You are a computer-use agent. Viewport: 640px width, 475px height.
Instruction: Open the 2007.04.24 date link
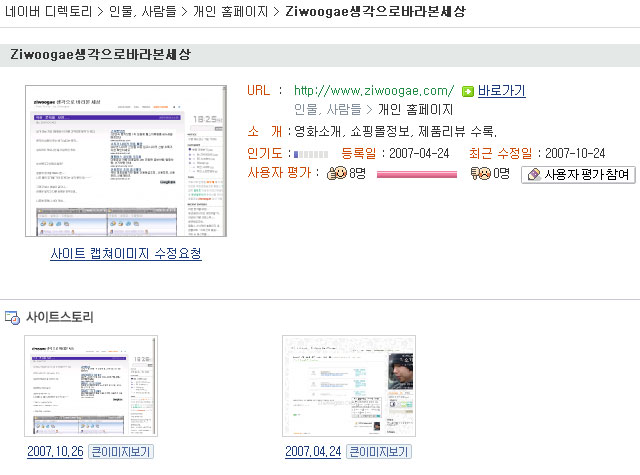tap(313, 451)
